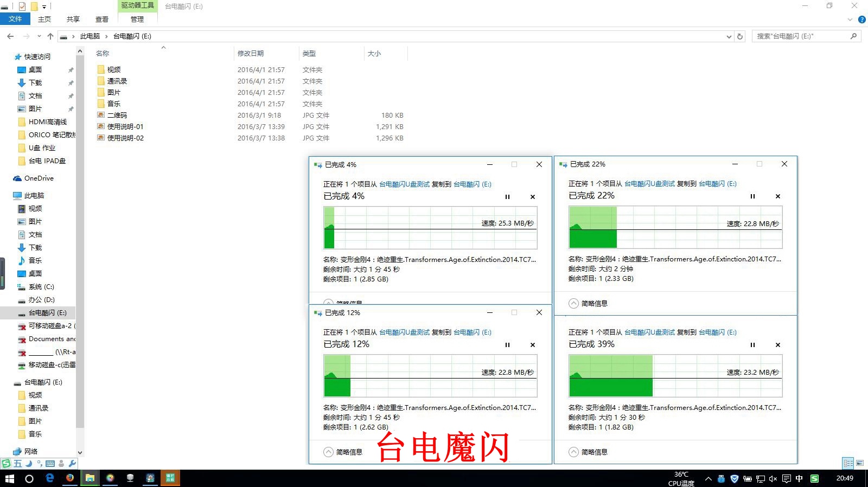Click the search magnifier icon
This screenshot has width=868, height=487.
click(853, 36)
